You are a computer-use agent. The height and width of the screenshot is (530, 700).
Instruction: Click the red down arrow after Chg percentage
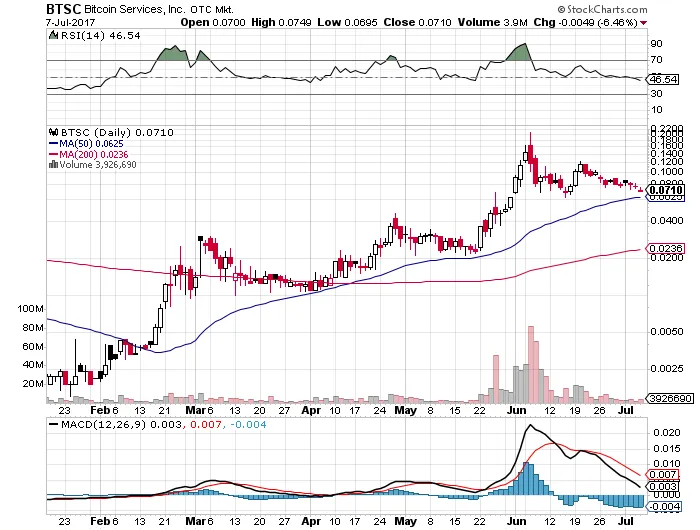[x=643, y=23]
